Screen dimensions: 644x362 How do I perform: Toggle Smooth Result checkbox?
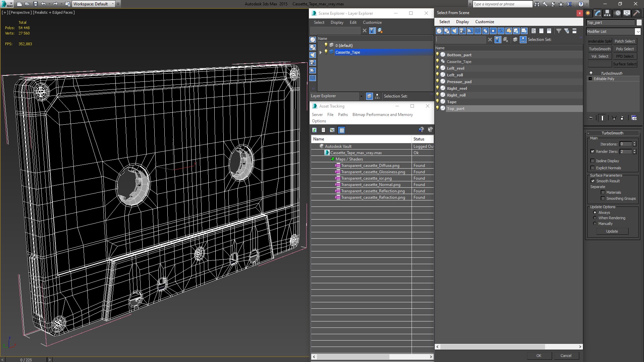(593, 181)
